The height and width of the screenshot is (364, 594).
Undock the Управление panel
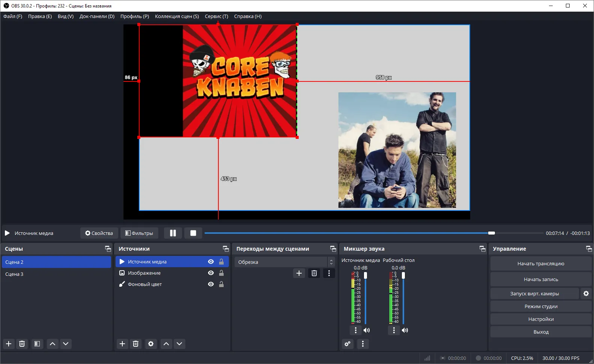(589, 249)
